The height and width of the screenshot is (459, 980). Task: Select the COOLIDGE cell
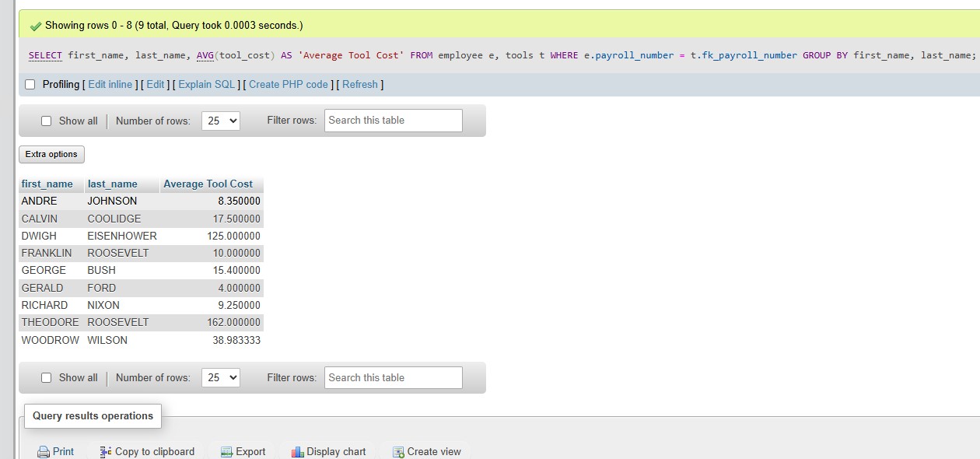point(122,219)
